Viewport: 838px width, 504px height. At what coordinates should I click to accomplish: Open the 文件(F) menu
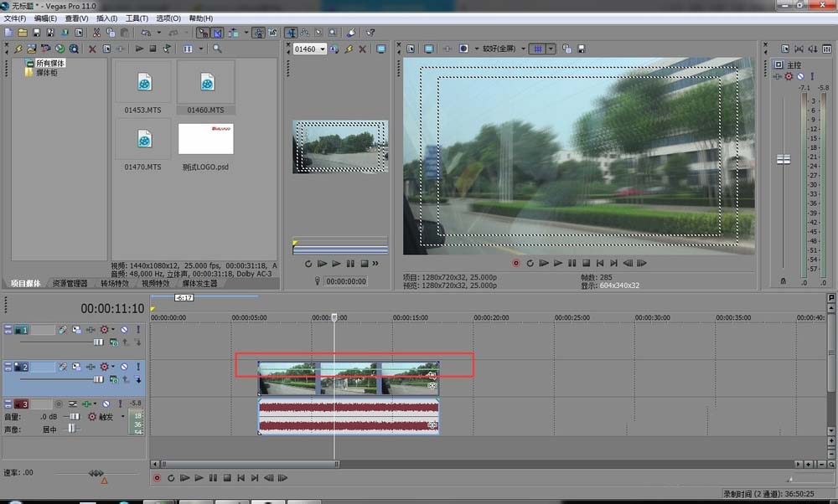(15, 18)
